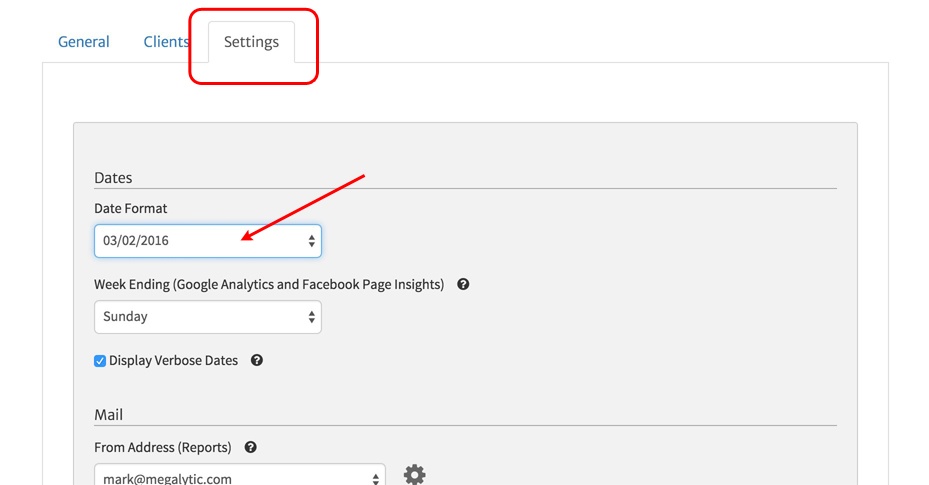Screen dimensions: 929x485
Task: Click the Mail section heading
Action: pos(108,414)
